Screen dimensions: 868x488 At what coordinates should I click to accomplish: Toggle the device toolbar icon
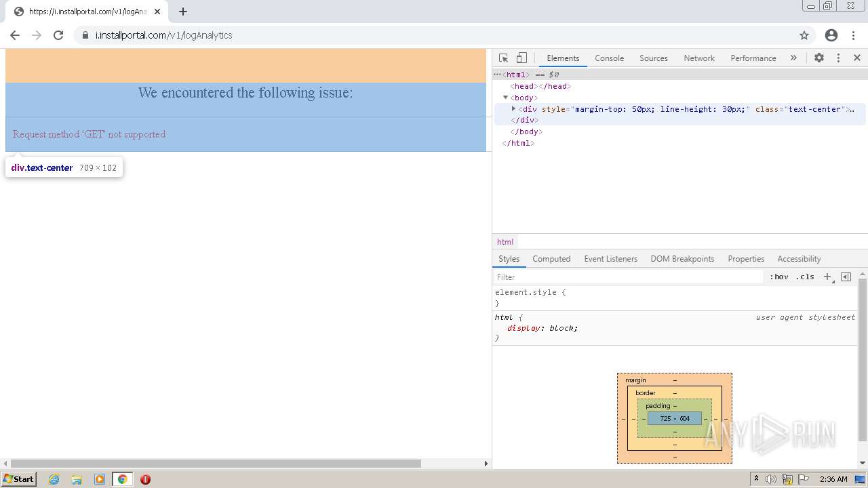coord(521,58)
